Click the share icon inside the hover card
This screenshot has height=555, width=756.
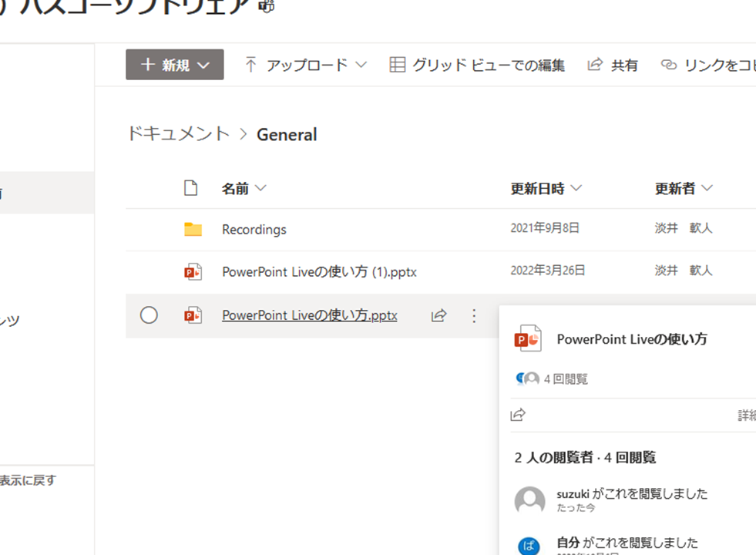518,415
